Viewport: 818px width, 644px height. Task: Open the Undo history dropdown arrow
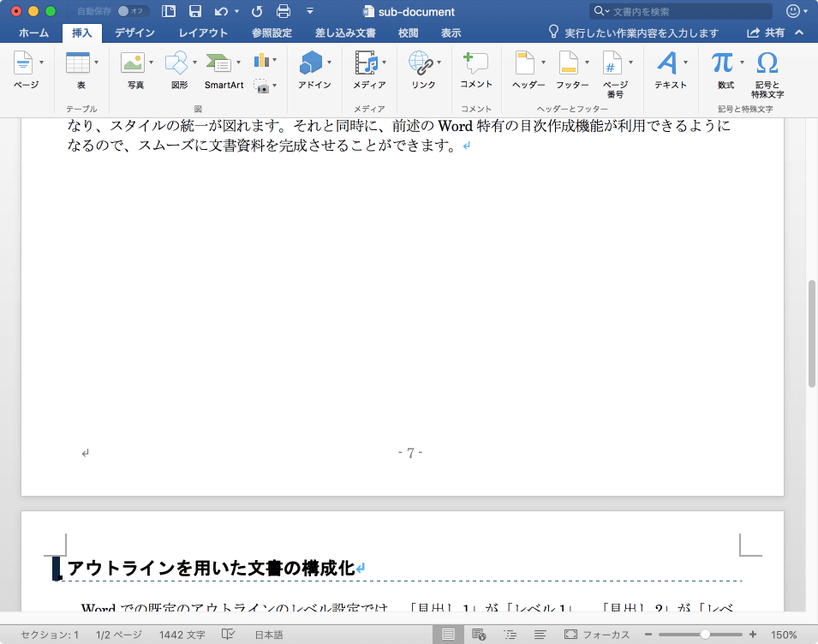pos(237,11)
